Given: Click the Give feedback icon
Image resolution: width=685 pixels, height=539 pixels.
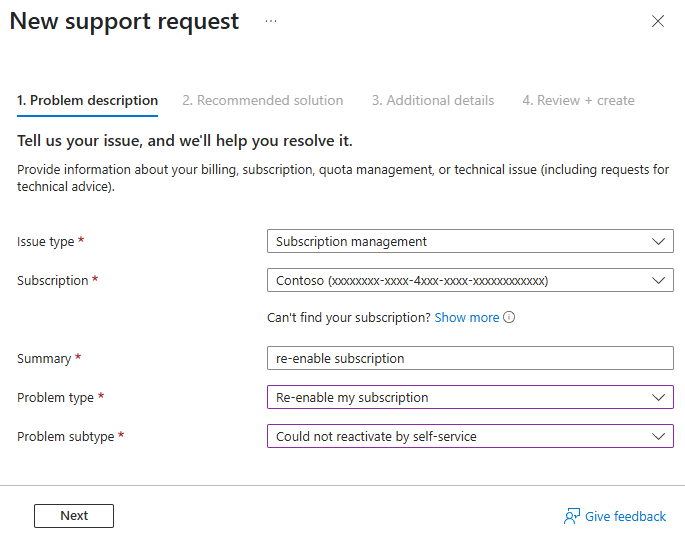Looking at the screenshot, I should pyautogui.click(x=572, y=516).
